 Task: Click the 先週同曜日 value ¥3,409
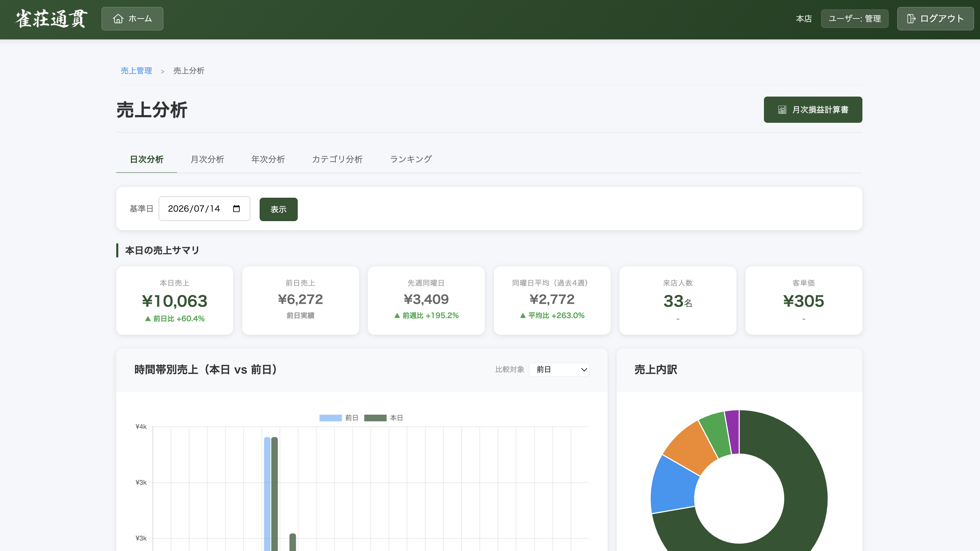tap(426, 299)
